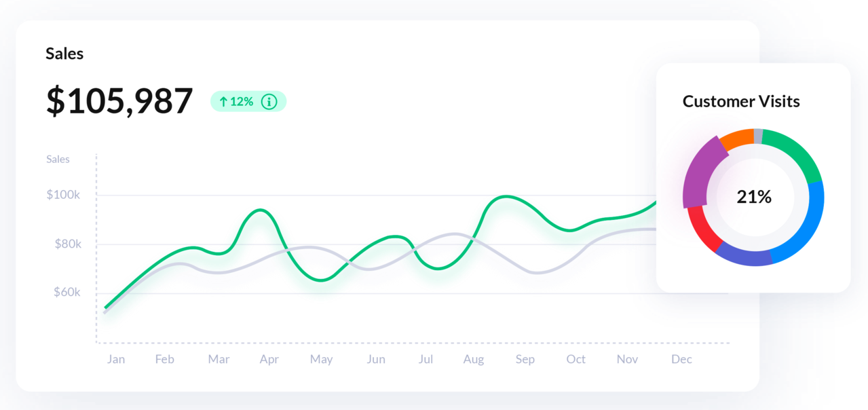Click the Jan label on x-axis
868x410 pixels.
click(x=116, y=359)
